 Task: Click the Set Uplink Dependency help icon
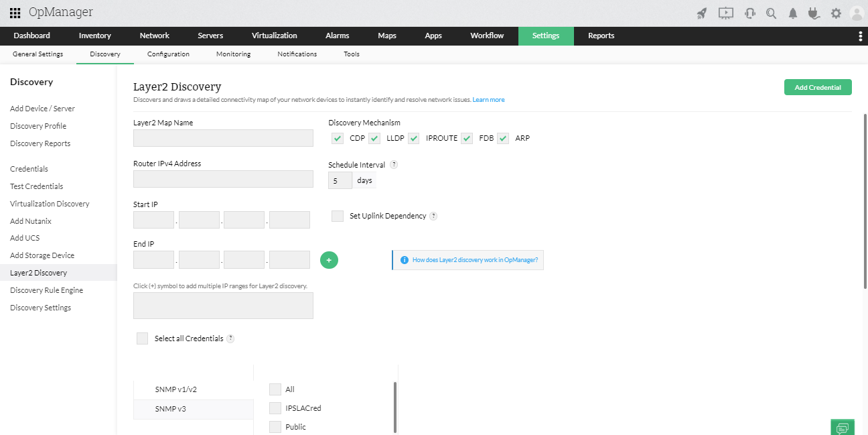[433, 216]
